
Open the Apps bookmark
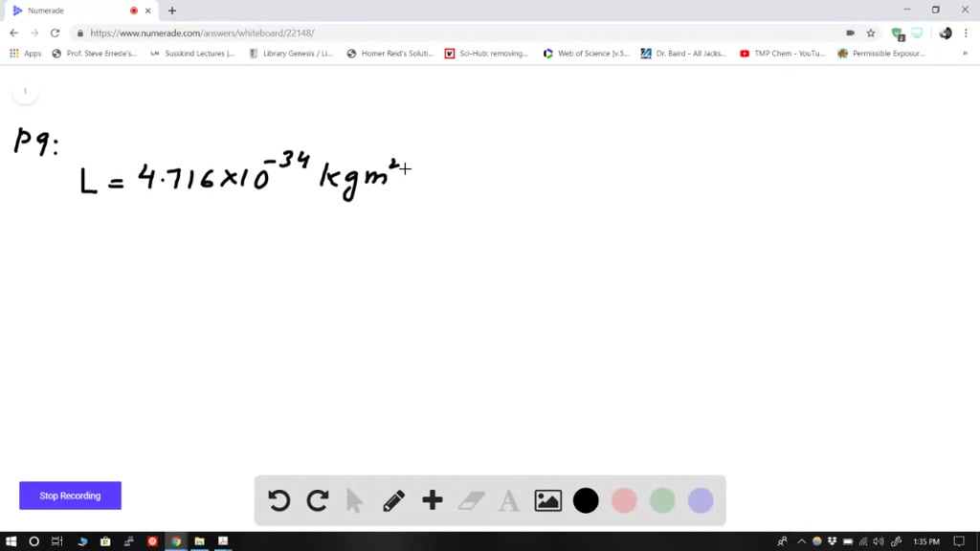click(x=26, y=54)
